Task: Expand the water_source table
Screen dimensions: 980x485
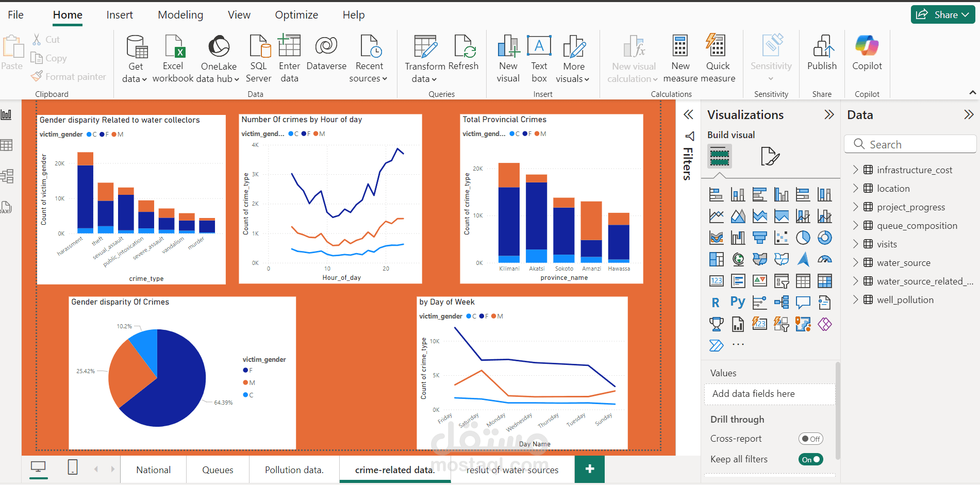Action: (x=856, y=262)
